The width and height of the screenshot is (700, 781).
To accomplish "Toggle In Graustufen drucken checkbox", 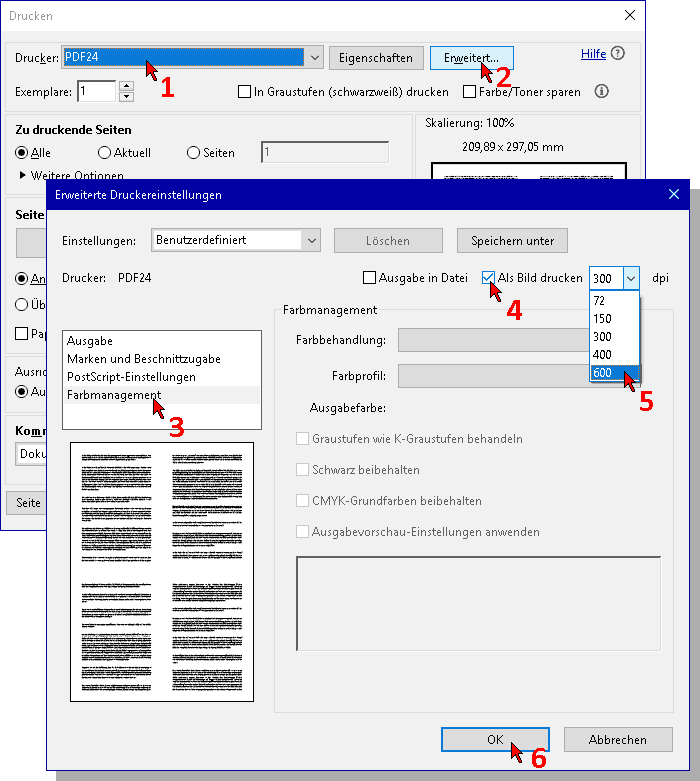I will (x=244, y=92).
